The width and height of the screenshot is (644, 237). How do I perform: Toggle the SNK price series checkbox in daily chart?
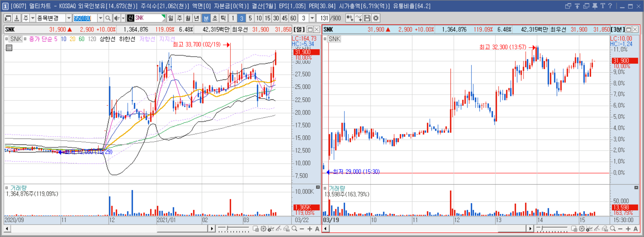click(x=7, y=39)
